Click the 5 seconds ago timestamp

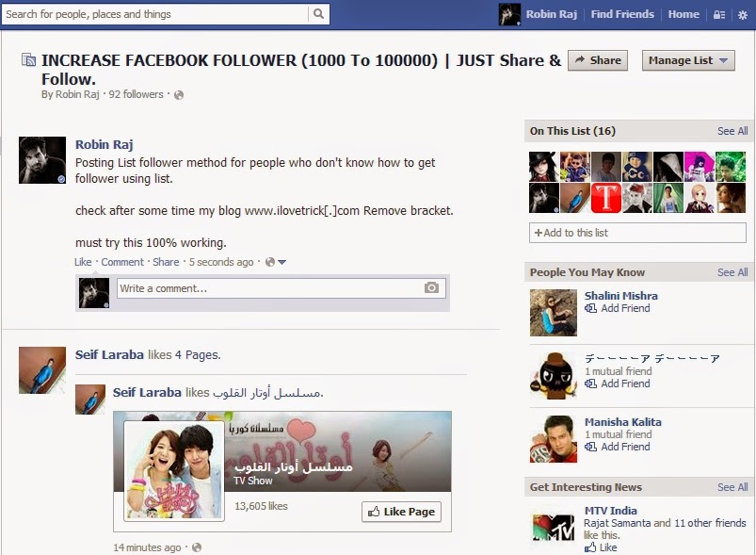click(221, 262)
